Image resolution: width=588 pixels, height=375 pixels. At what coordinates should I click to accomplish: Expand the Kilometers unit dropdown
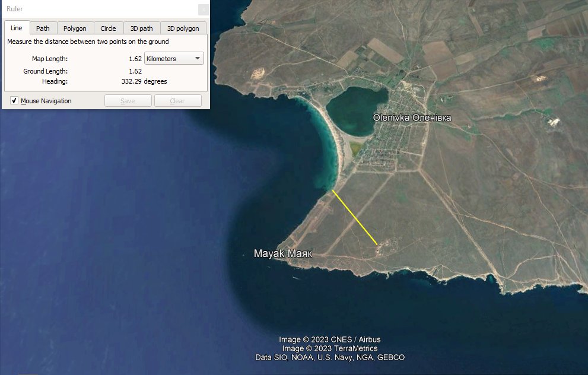[x=174, y=59]
